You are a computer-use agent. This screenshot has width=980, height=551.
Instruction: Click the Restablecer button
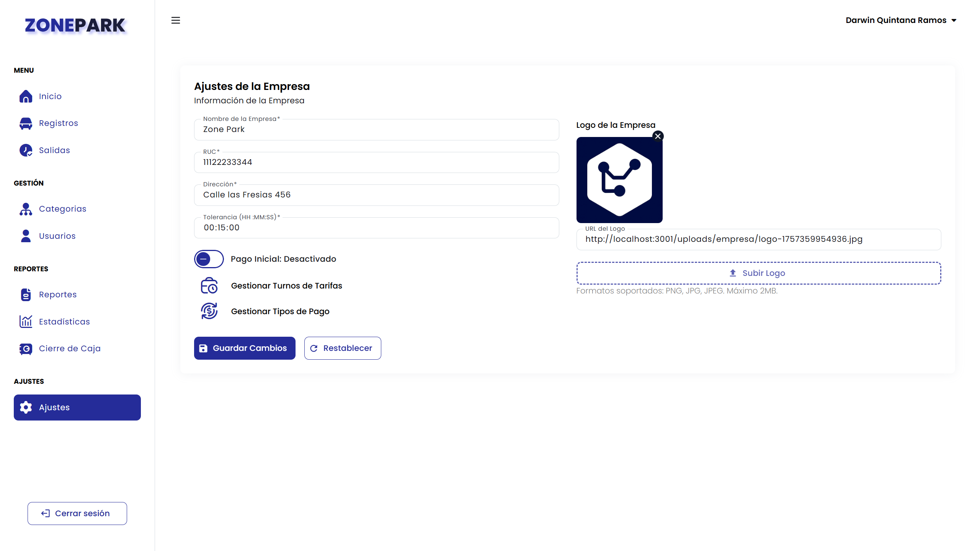[342, 348]
